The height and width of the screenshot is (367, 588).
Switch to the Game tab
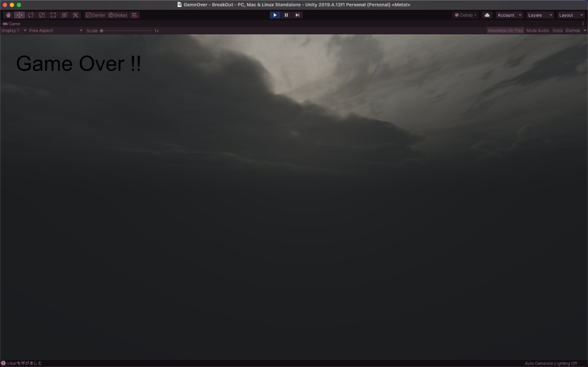tap(12, 23)
